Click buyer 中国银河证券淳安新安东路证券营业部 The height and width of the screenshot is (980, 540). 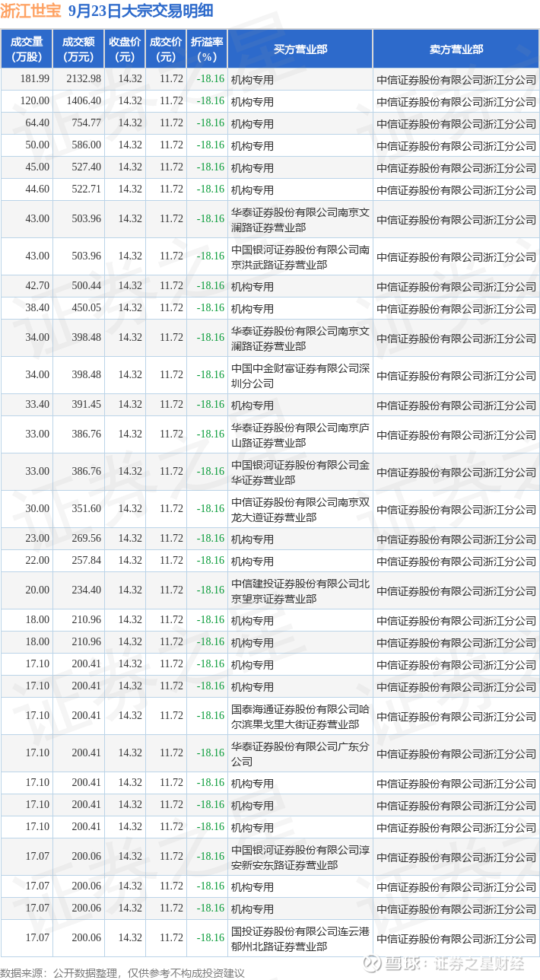[300, 857]
